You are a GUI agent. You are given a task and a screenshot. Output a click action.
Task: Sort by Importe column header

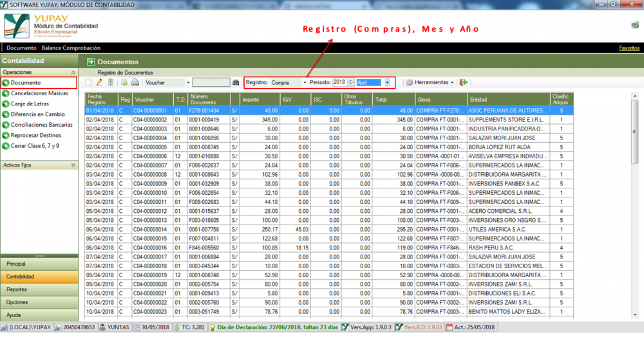pos(260,99)
